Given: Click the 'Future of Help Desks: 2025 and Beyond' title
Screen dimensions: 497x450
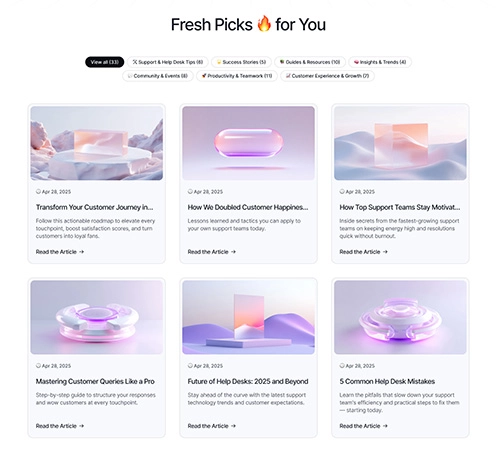Looking at the screenshot, I should coord(248,381).
